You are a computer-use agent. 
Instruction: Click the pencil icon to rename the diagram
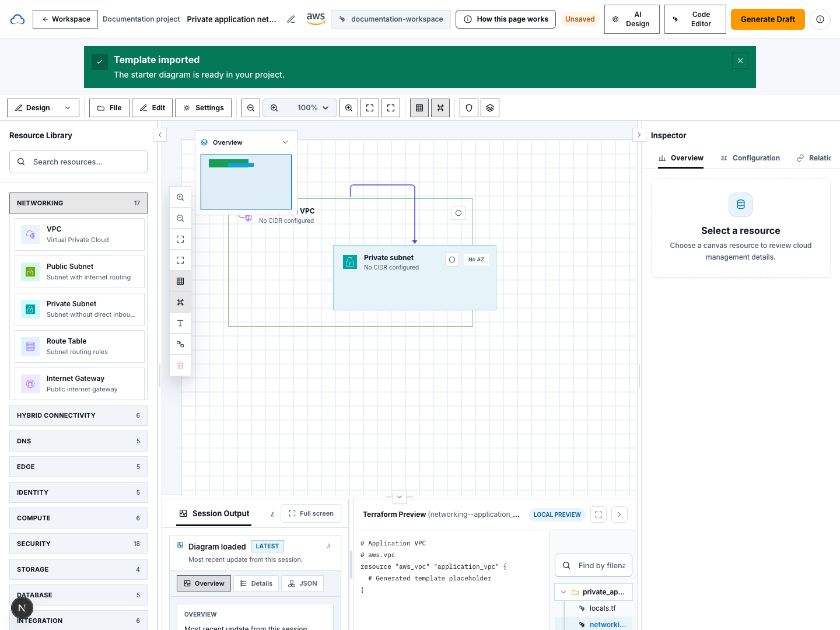click(x=291, y=19)
